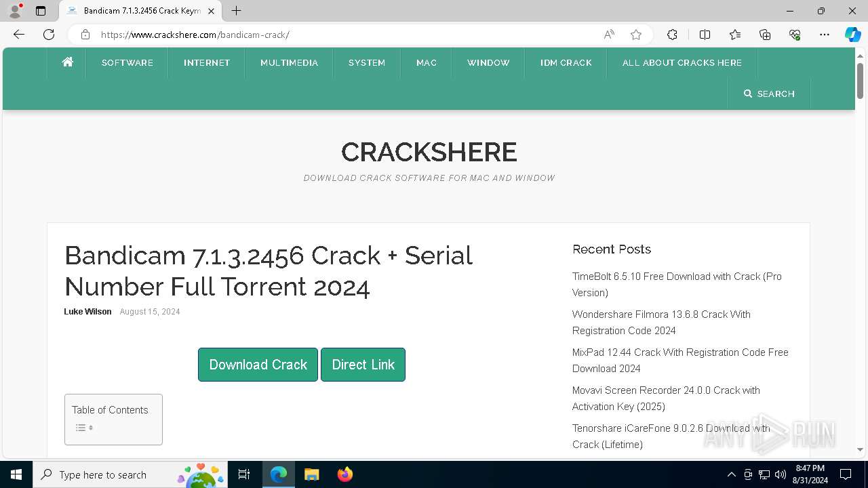Open Task View on taskbar
This screenshot has height=488, width=868.
click(244, 474)
